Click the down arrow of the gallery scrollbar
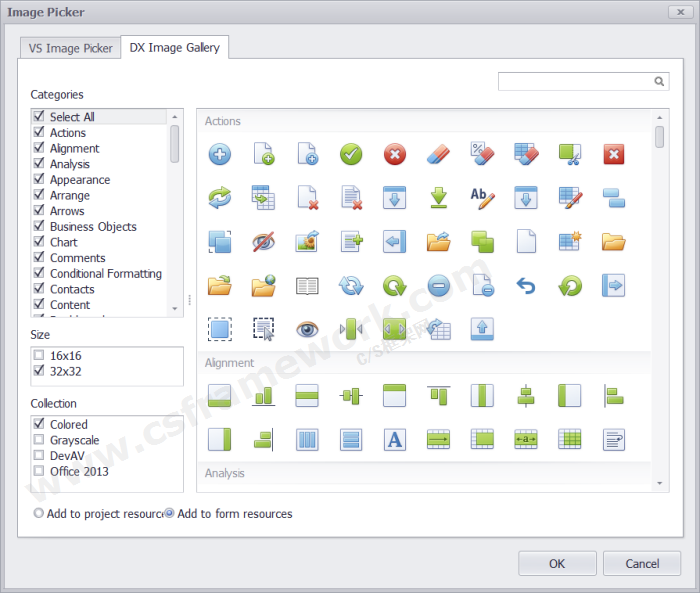Image resolution: width=700 pixels, height=593 pixels. [x=660, y=484]
